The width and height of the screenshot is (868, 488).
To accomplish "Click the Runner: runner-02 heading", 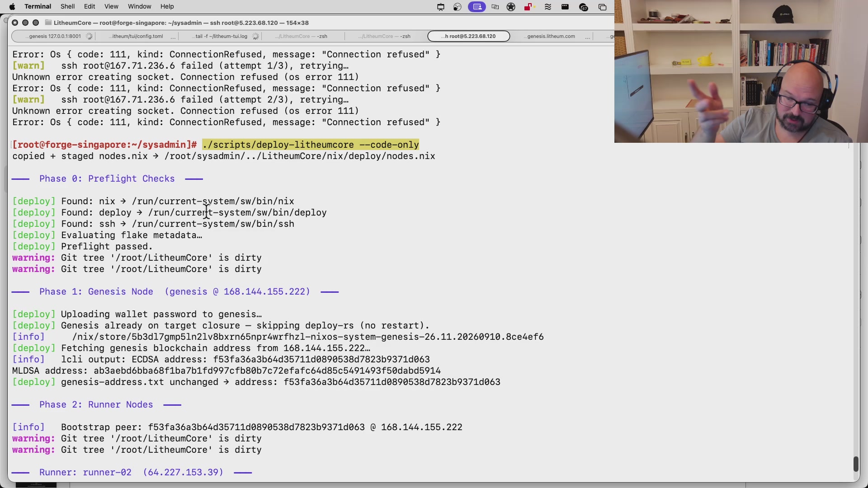I will (132, 472).
